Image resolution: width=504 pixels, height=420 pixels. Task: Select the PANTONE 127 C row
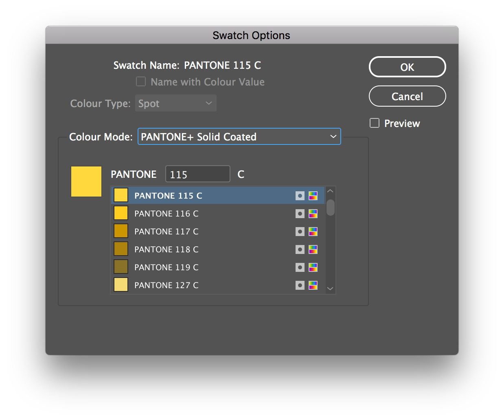218,285
